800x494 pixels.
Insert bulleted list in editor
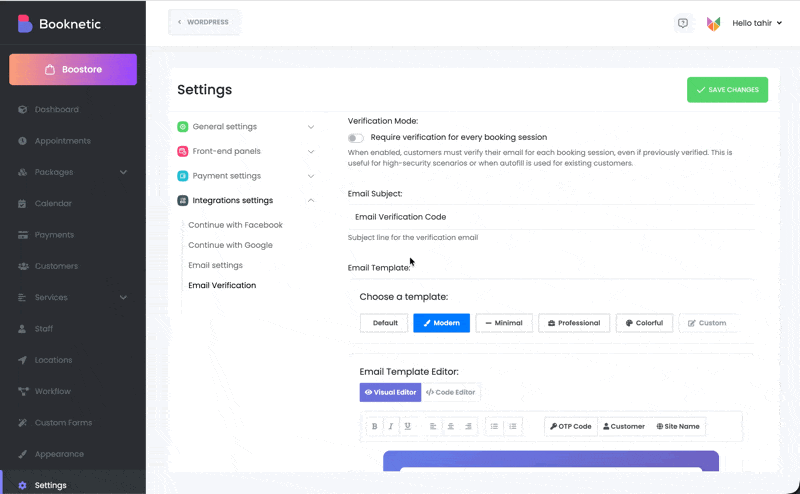click(x=495, y=426)
